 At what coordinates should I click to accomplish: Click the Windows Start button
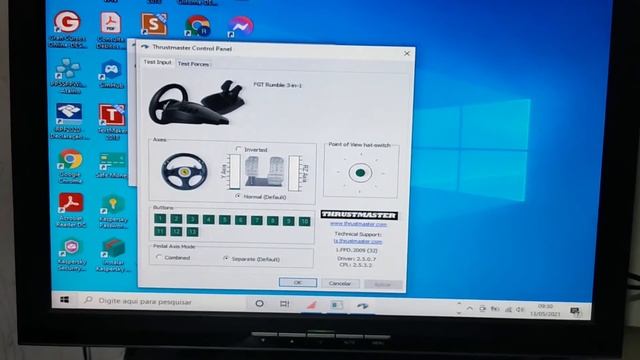64,300
